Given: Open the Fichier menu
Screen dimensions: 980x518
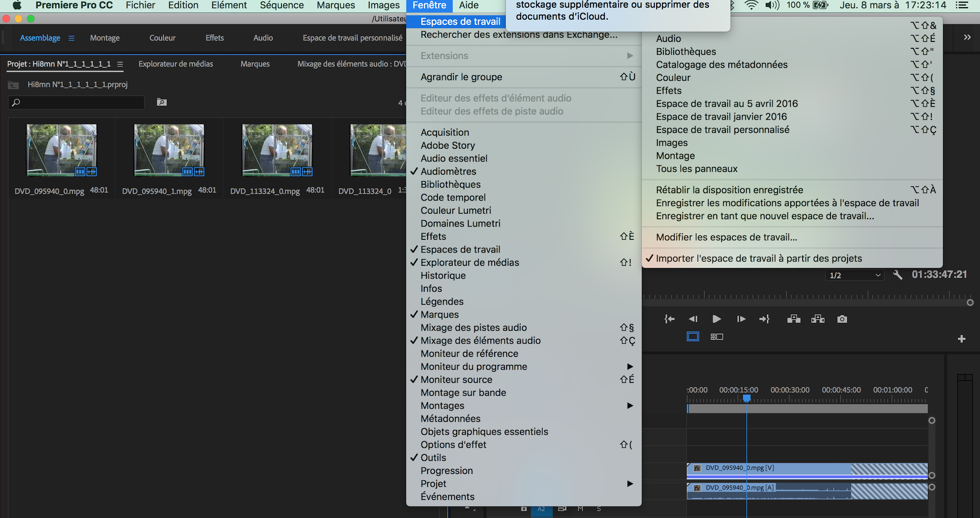Looking at the screenshot, I should tap(141, 5).
